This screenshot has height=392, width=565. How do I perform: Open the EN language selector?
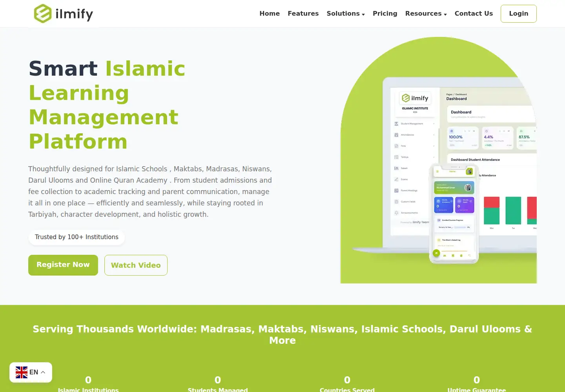click(x=31, y=372)
